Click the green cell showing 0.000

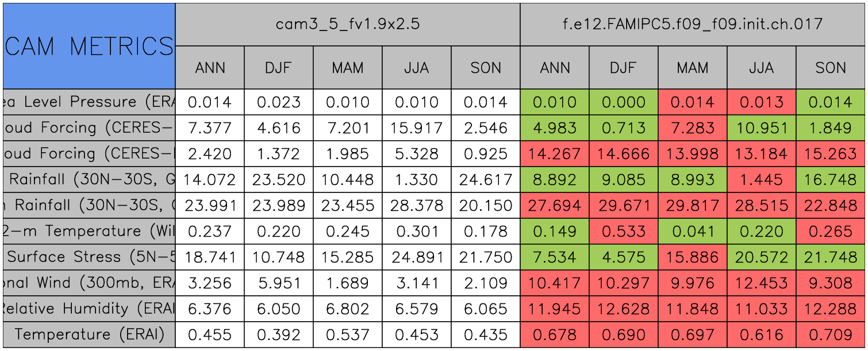coord(624,102)
